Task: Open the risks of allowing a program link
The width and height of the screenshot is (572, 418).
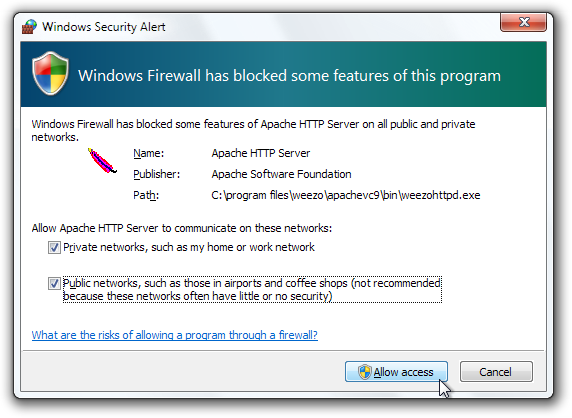Action: click(x=175, y=335)
